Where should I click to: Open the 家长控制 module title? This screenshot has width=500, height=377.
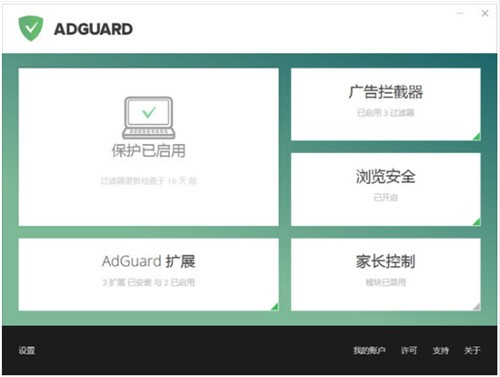coord(386,261)
